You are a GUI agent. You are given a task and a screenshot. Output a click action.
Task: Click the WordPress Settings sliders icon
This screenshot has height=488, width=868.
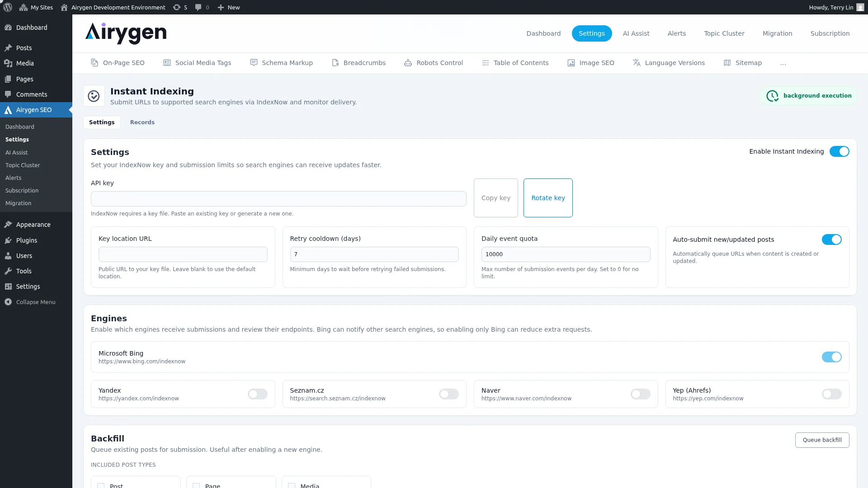coord(8,286)
